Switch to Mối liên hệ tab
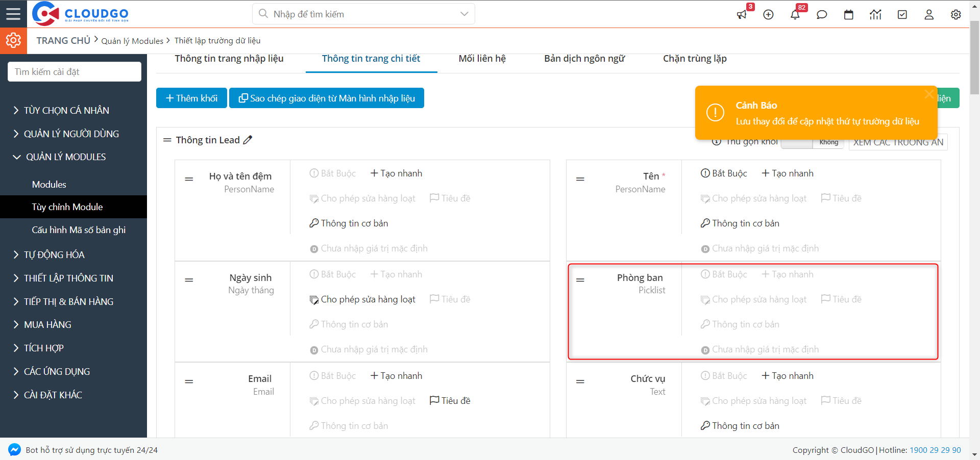Screen dimensions: 980x460 click(482, 59)
